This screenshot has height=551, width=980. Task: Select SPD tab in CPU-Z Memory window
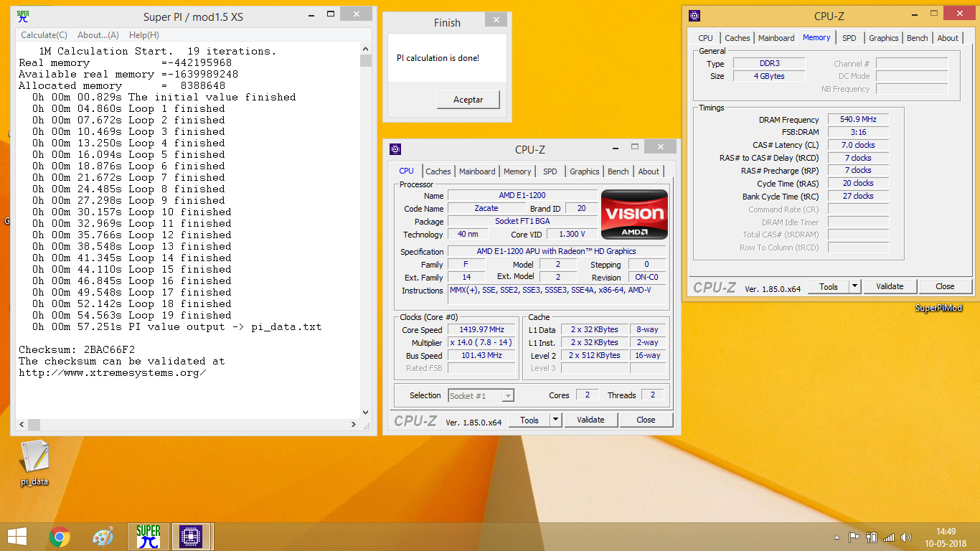(x=849, y=38)
